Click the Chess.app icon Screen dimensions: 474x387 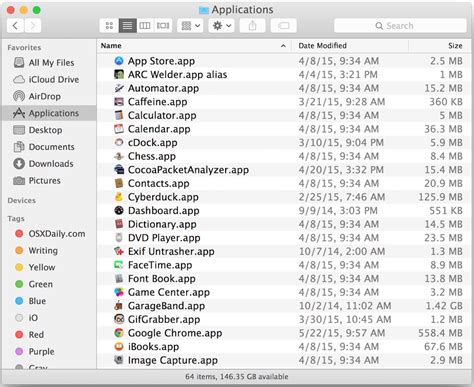click(x=119, y=156)
